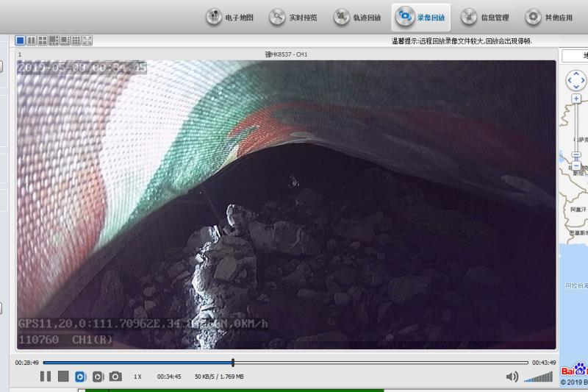This screenshot has height=392, width=588.
Task: Select single-window video layout icon
Action: pyautogui.click(x=21, y=40)
